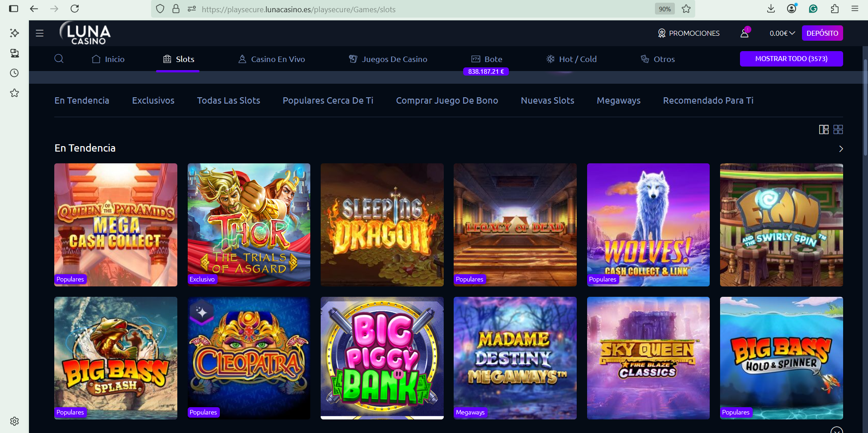Image resolution: width=868 pixels, height=433 pixels.
Task: Open the search magnifier icon
Action: pyautogui.click(x=59, y=59)
